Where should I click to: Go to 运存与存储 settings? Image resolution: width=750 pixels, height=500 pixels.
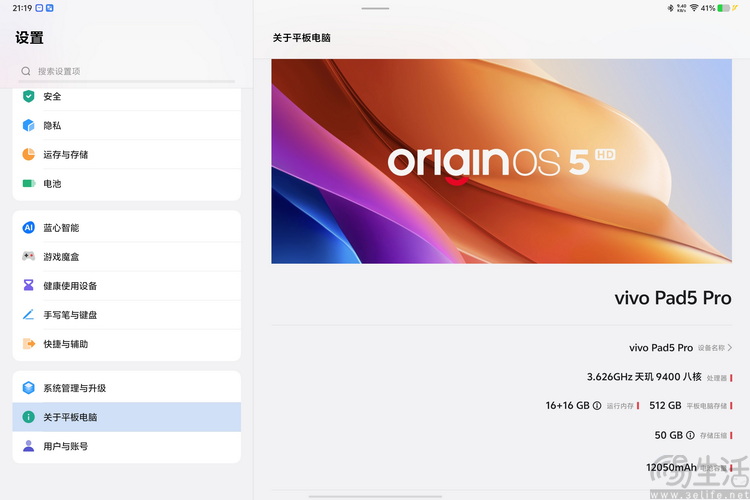pos(127,155)
